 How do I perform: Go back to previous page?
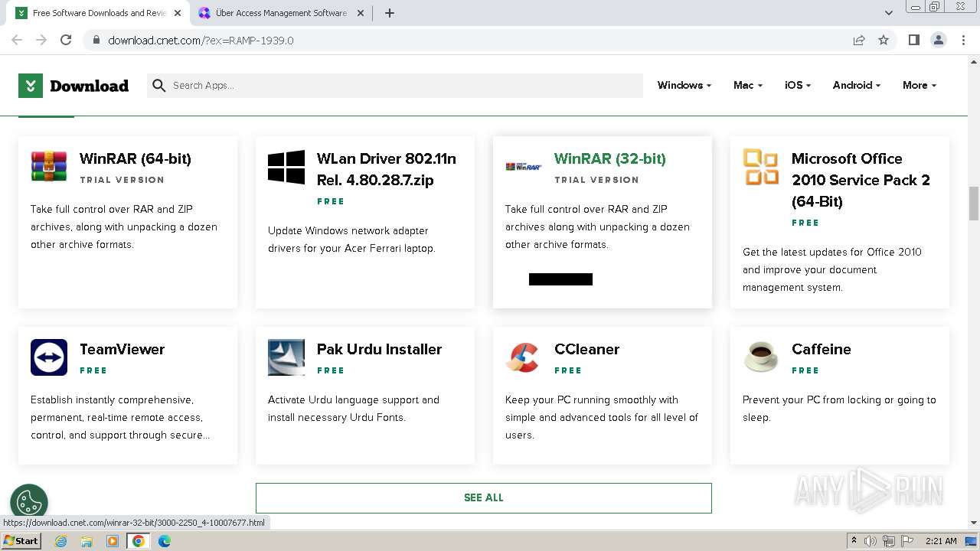point(17,40)
